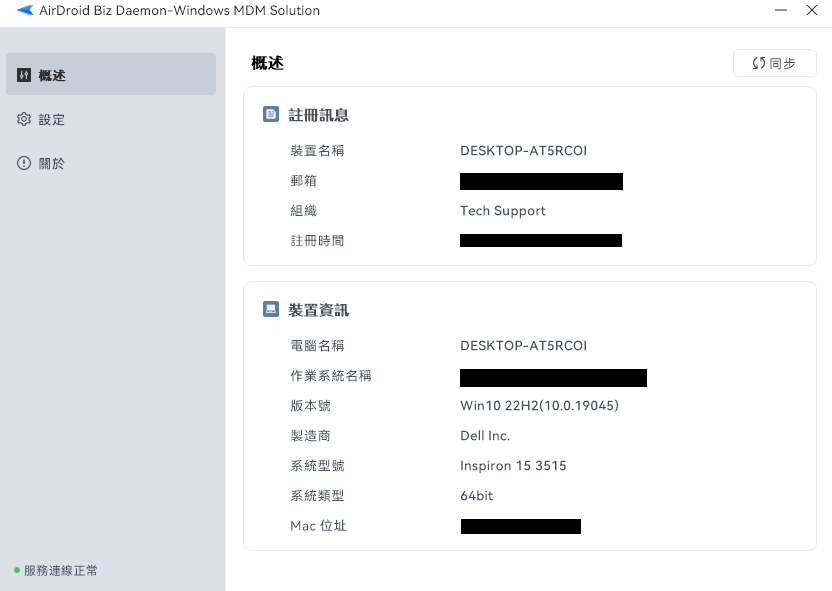Click the 郵箱 label
The width and height of the screenshot is (832, 591).
point(304,181)
